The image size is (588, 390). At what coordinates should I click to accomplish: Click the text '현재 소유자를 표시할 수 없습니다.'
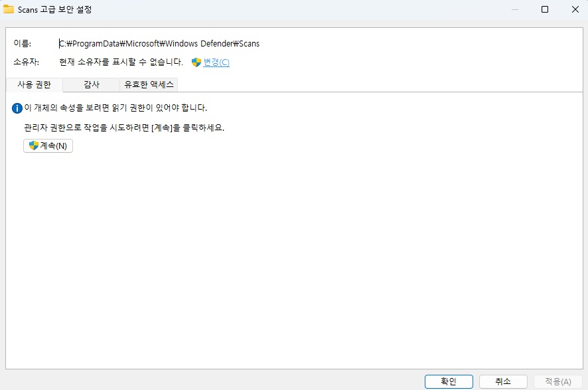point(121,62)
